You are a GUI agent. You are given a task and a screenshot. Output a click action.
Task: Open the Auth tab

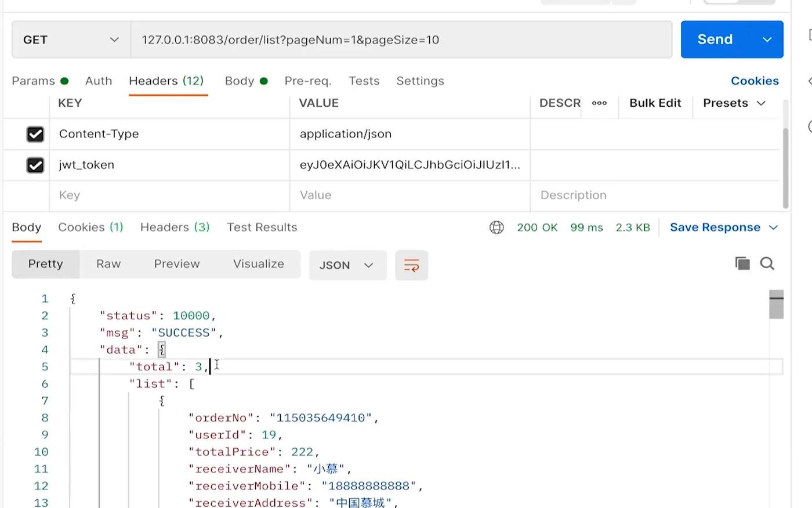99,81
